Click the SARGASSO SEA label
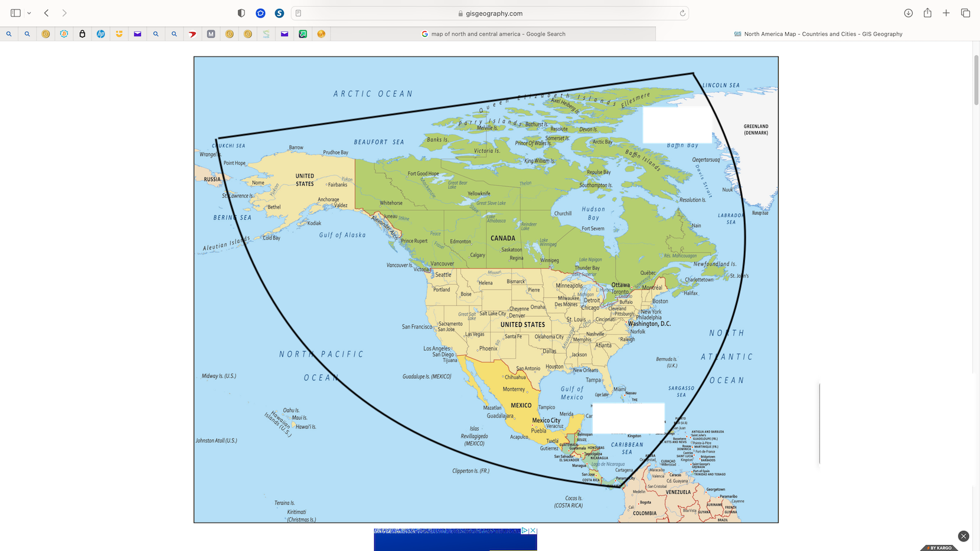Screen dimensions: 980x551 [681, 392]
